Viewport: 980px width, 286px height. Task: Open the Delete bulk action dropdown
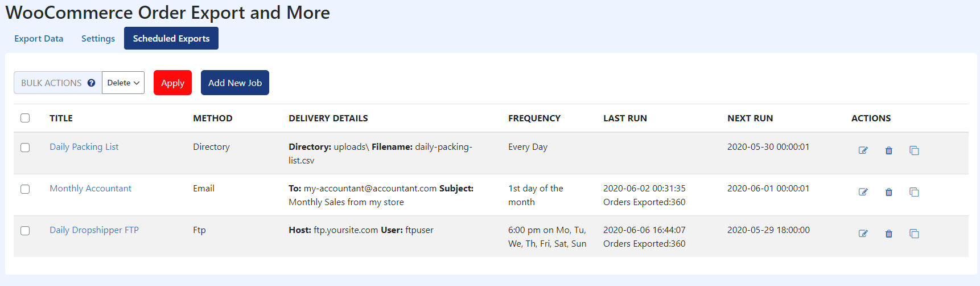tap(123, 83)
